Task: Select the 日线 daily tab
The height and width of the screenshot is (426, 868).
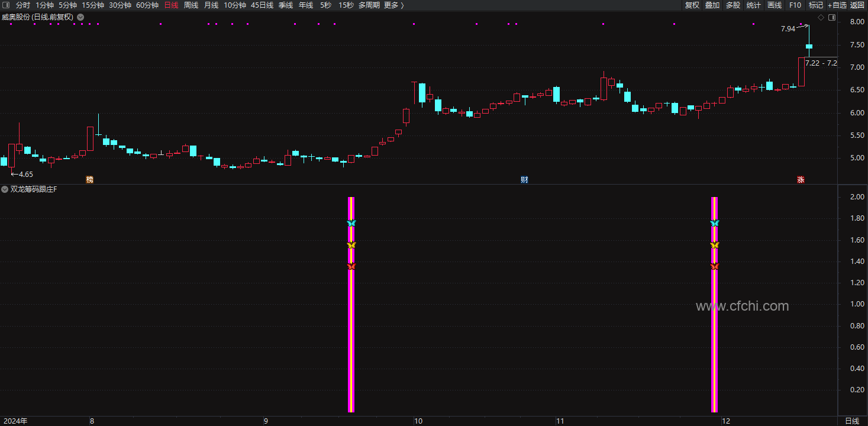Action: click(171, 5)
